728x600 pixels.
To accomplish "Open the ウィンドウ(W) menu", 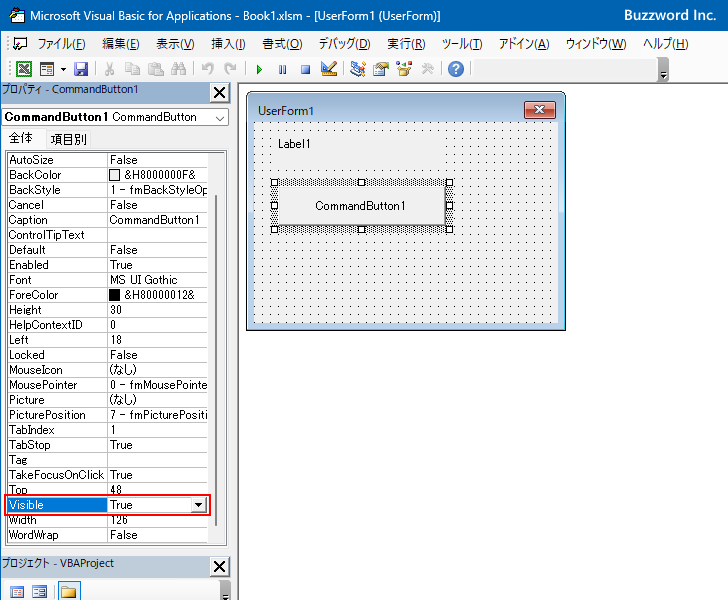I will click(x=596, y=44).
